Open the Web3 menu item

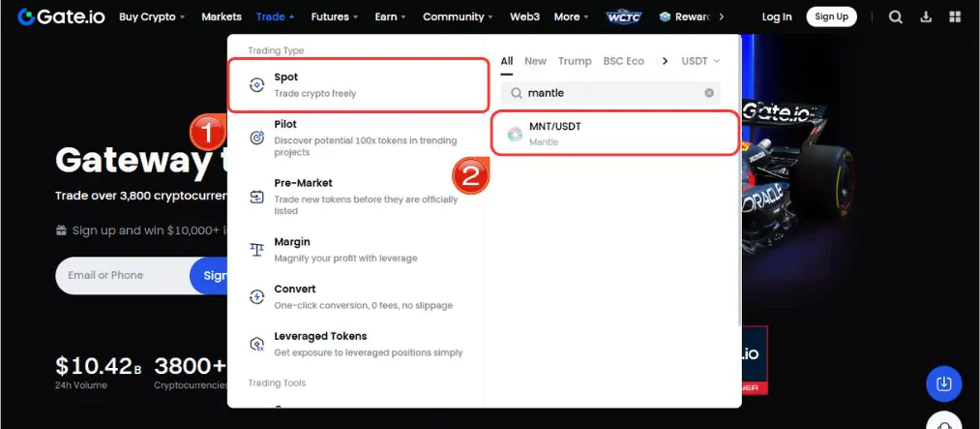(524, 16)
